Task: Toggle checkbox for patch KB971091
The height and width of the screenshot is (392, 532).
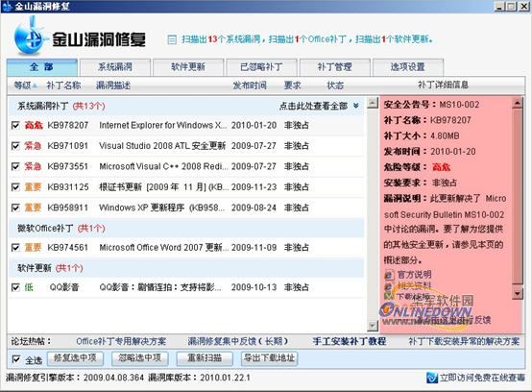Action: coord(15,146)
